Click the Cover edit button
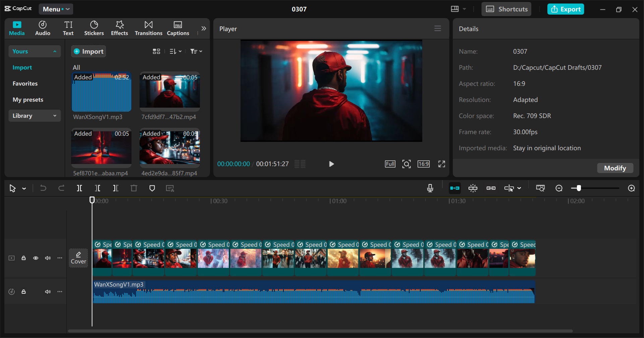Screen dimensions: 644x338 [x=78, y=258]
